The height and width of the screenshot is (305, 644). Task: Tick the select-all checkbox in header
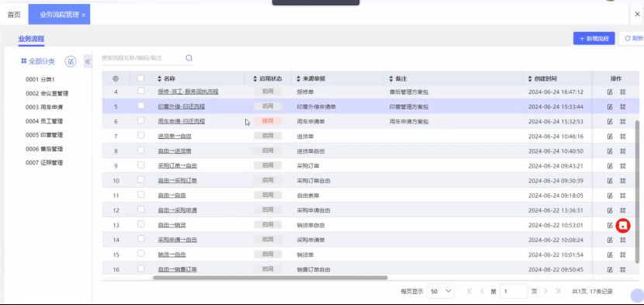[x=141, y=78]
